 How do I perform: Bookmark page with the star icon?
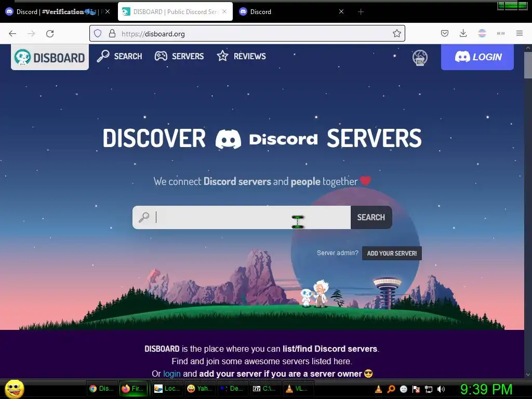coord(396,34)
